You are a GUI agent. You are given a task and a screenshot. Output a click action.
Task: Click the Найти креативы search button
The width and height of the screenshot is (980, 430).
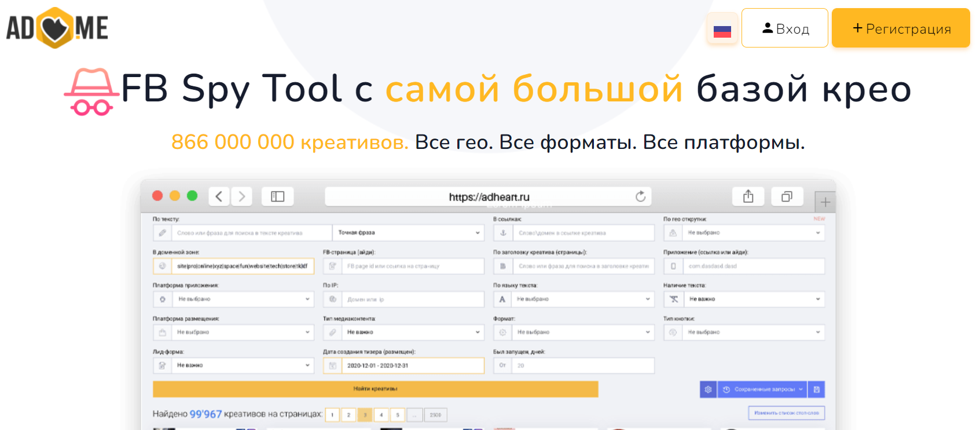click(375, 389)
